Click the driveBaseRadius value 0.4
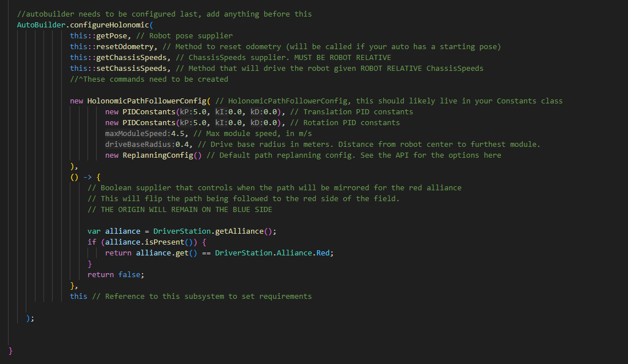This screenshot has height=364, width=628. coord(182,144)
